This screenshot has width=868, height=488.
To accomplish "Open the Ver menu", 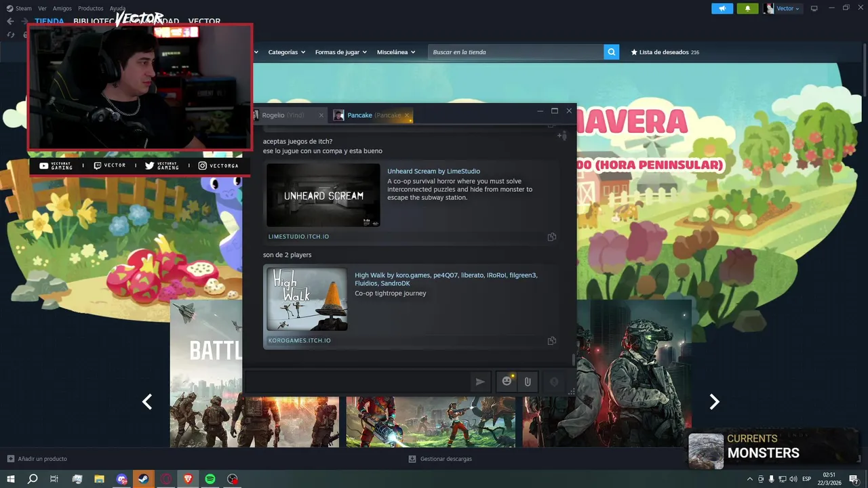I will (x=42, y=8).
